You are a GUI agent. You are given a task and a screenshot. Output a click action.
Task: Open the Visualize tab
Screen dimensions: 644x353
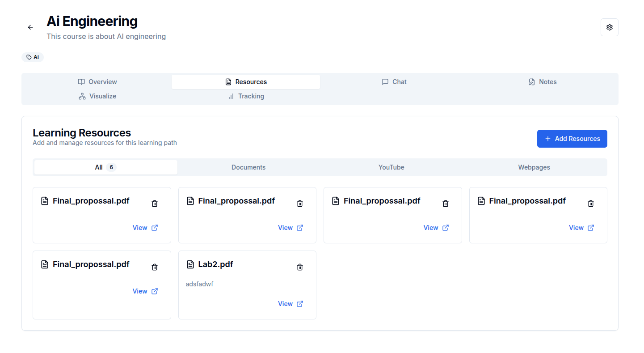point(97,96)
